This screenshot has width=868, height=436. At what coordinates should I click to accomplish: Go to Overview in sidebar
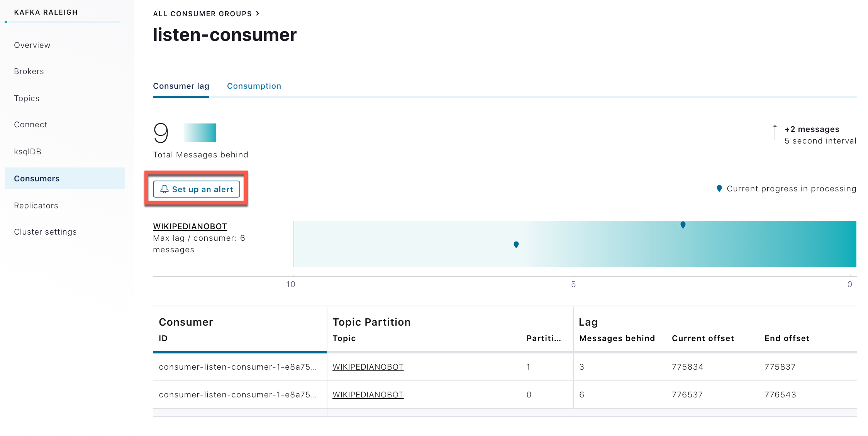pyautogui.click(x=32, y=45)
